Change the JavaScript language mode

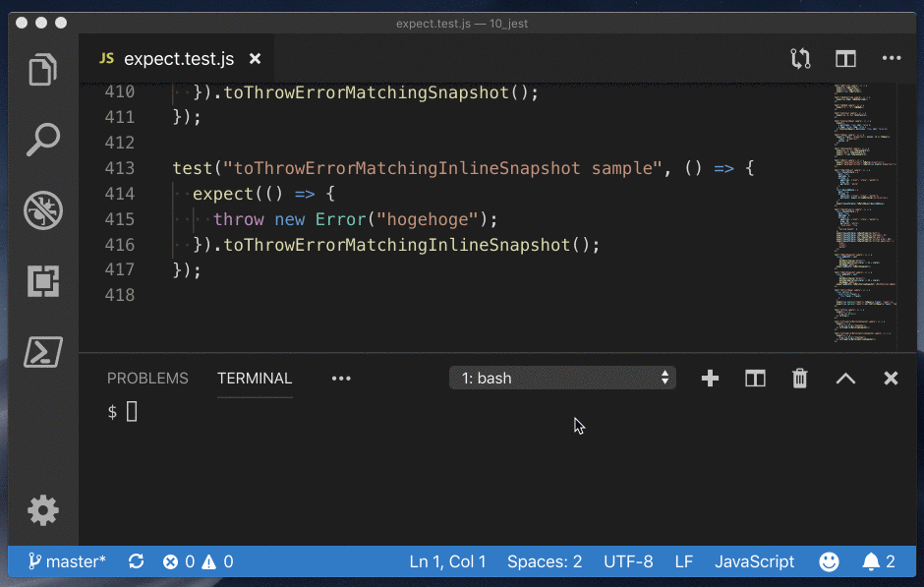tap(754, 562)
